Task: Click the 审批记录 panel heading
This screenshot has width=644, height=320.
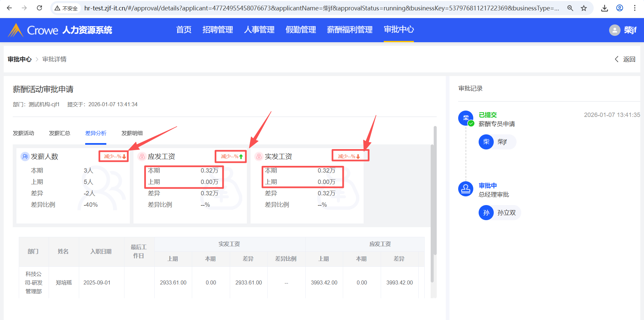Action: [470, 88]
